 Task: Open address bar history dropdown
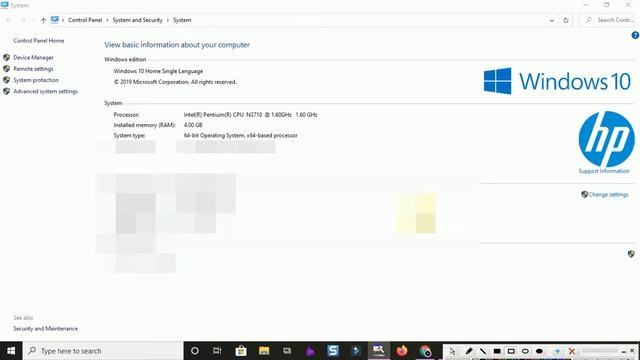pyautogui.click(x=552, y=20)
